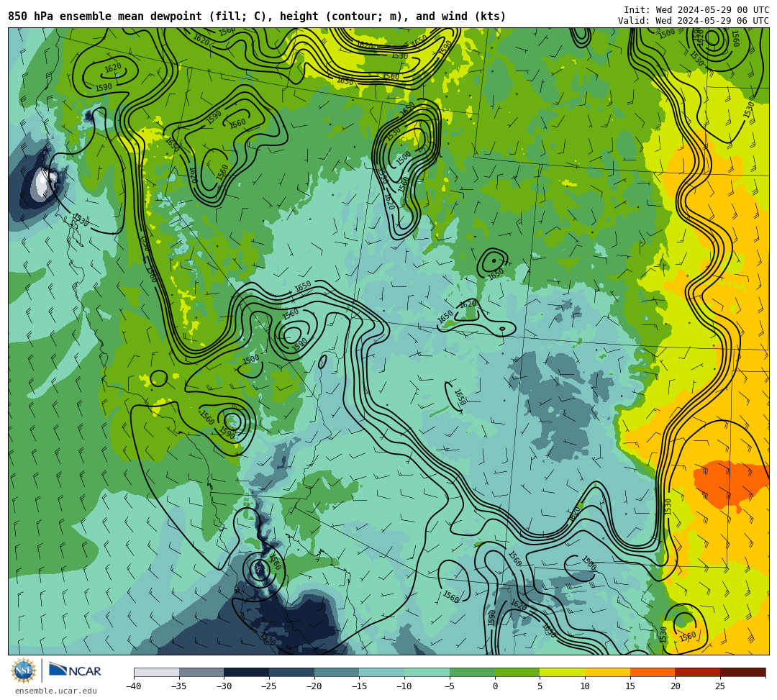Image resolution: width=777 pixels, height=700 pixels.
Task: Click the gray colorbar segment -35 to -30
Action: (201, 672)
